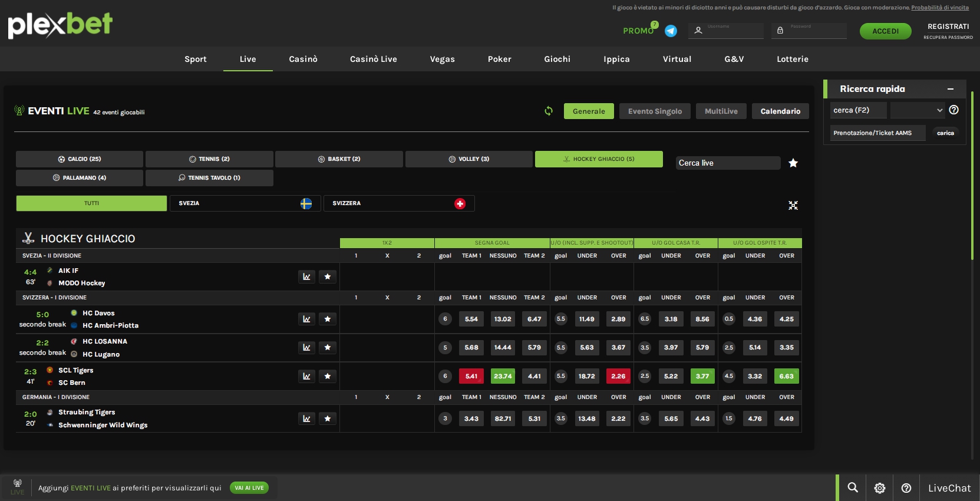Open the Sport menu
Viewport: 980px width, 501px height.
coord(196,59)
